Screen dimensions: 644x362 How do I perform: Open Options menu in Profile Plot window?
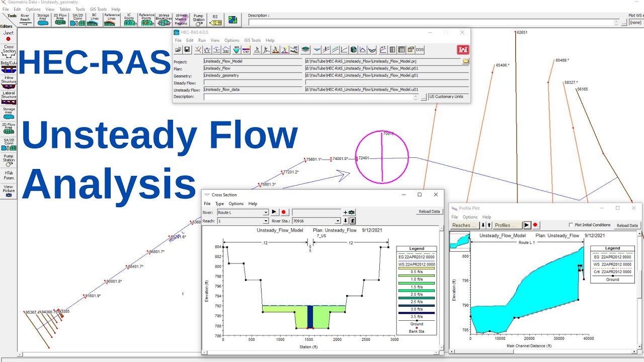coord(470,217)
